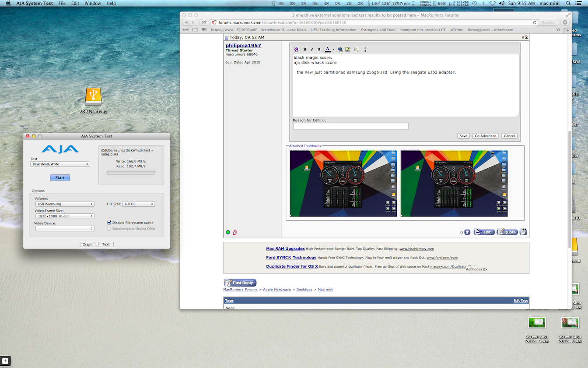Click Safari share button
The image size is (588, 368).
(x=204, y=22)
